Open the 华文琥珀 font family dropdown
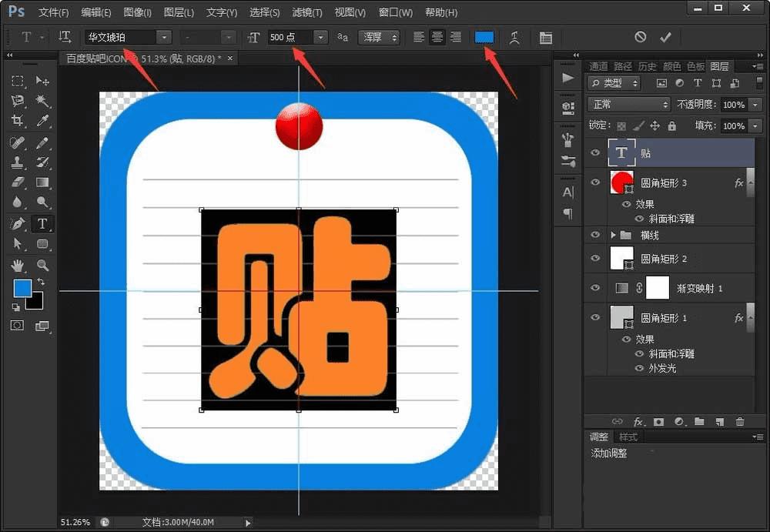 tap(163, 37)
